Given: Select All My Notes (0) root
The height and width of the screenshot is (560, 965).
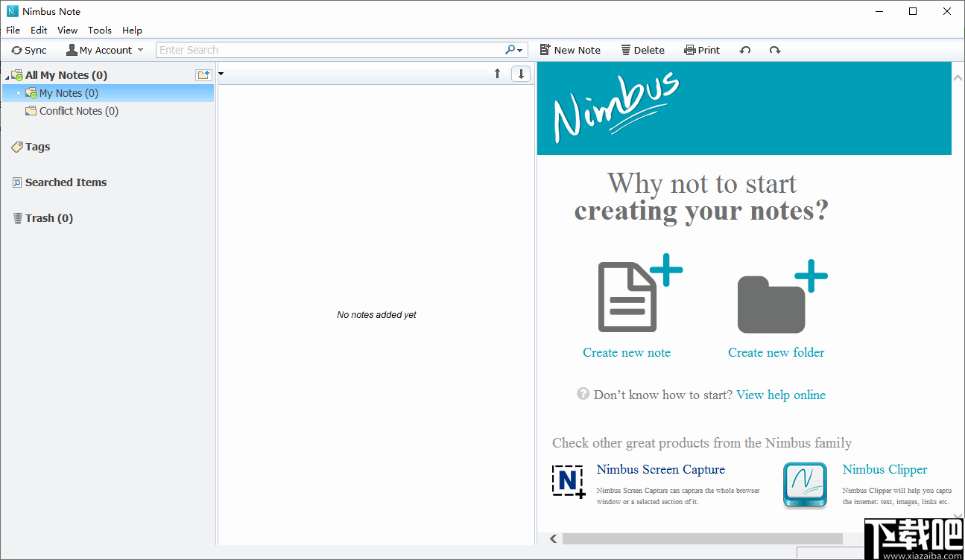Looking at the screenshot, I should pos(66,75).
